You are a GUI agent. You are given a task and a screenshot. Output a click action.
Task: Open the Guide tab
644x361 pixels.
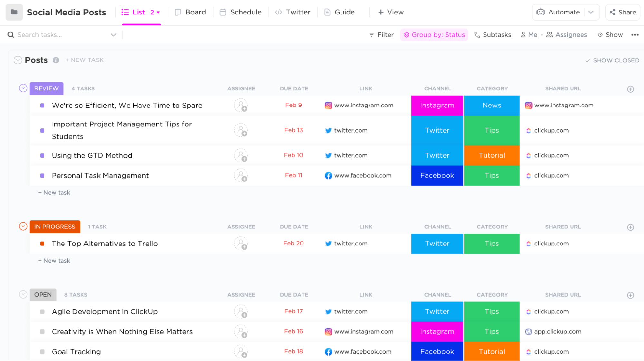[x=345, y=12]
